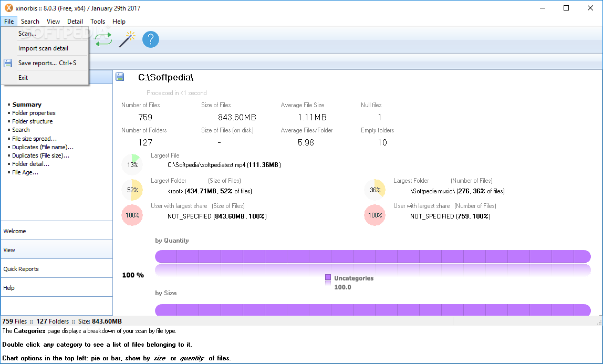Open the Tools menu

point(98,22)
